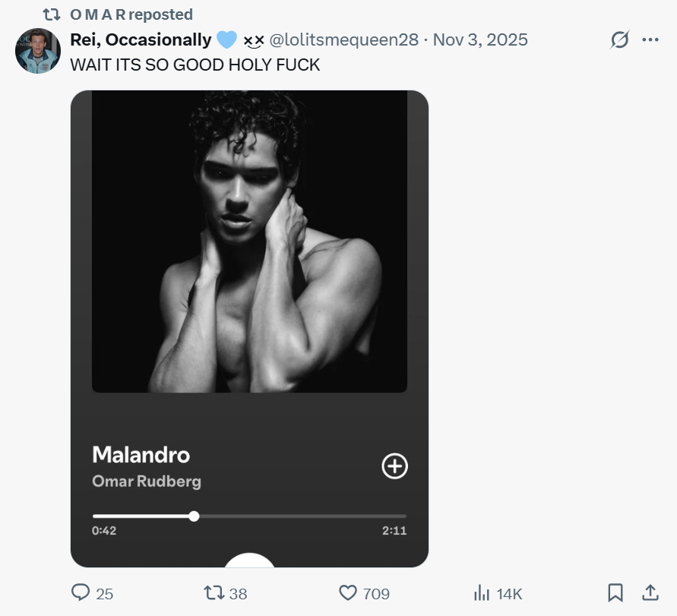Open the @lolitsmequeen28 handle link
This screenshot has height=616, width=677.
tap(343, 39)
